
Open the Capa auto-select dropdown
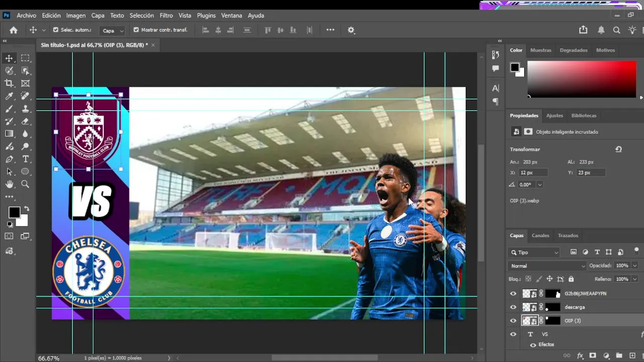[112, 31]
